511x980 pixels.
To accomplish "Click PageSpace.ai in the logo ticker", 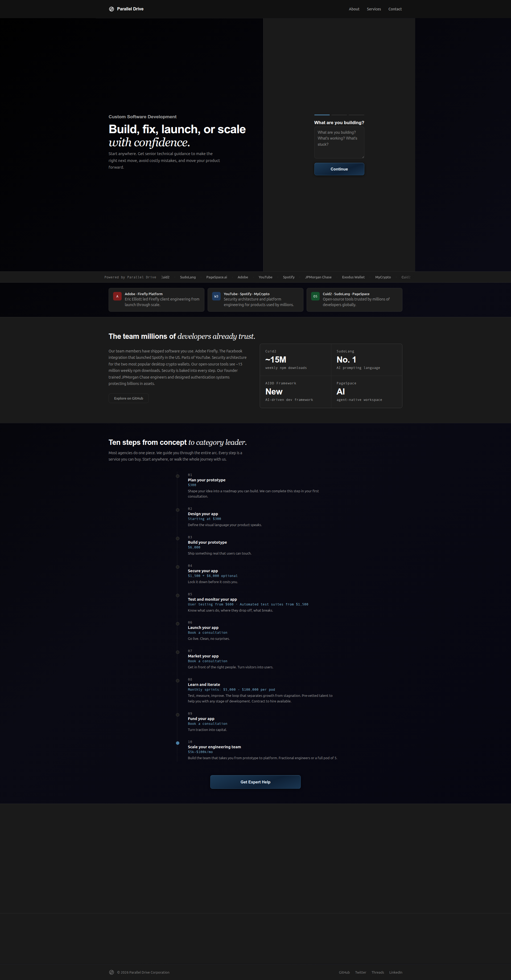I will tap(217, 277).
